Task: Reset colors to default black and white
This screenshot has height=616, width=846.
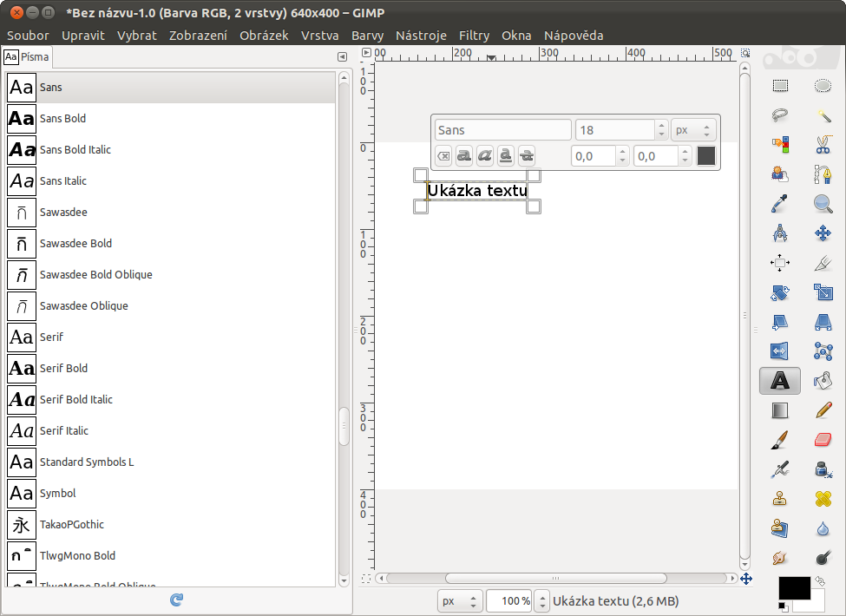Action: pyautogui.click(x=784, y=607)
